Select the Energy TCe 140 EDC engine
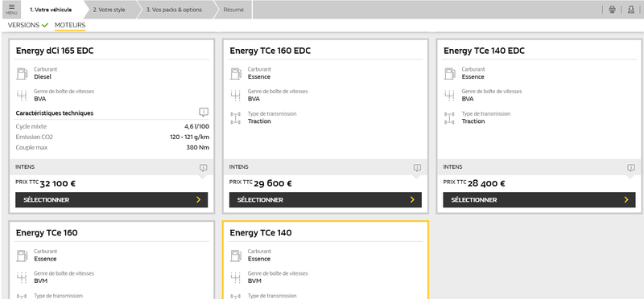The width and height of the screenshot is (644, 299). click(x=539, y=200)
